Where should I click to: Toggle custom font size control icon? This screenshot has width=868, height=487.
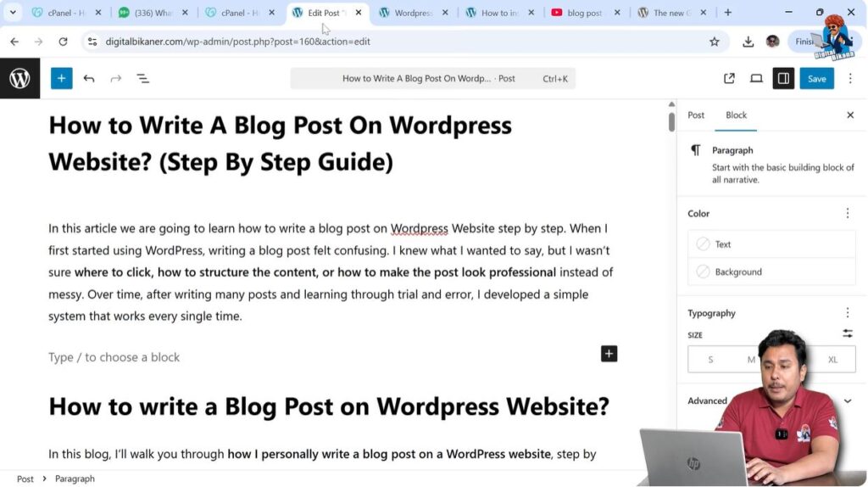(x=848, y=333)
